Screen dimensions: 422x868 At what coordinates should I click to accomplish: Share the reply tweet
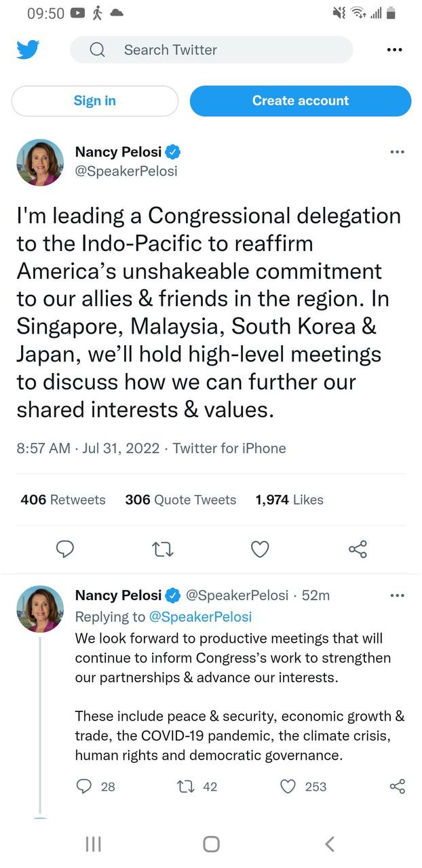tap(397, 786)
